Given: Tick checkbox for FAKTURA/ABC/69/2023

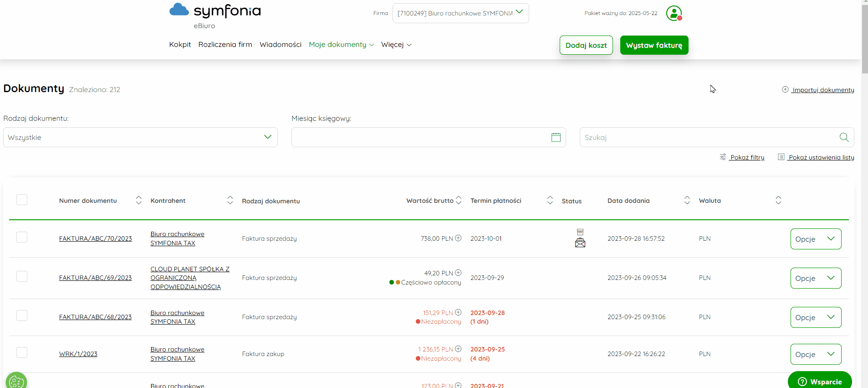Looking at the screenshot, I should [22, 276].
